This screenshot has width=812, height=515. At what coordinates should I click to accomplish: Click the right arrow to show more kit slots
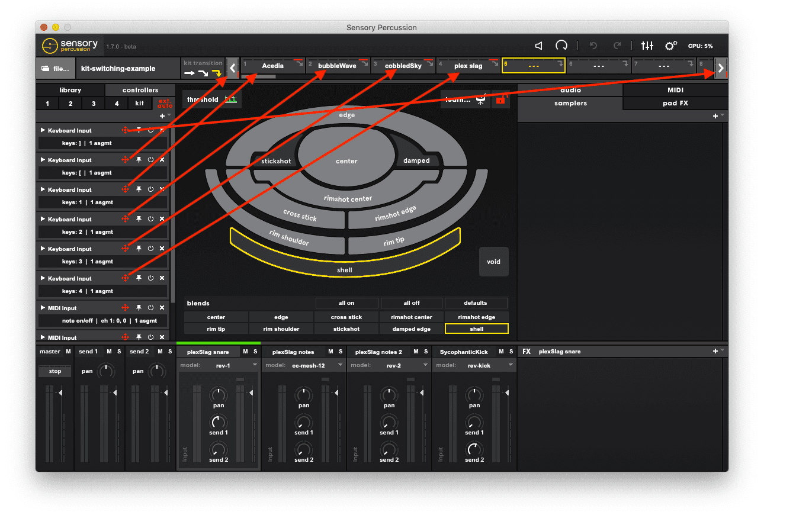[721, 67]
